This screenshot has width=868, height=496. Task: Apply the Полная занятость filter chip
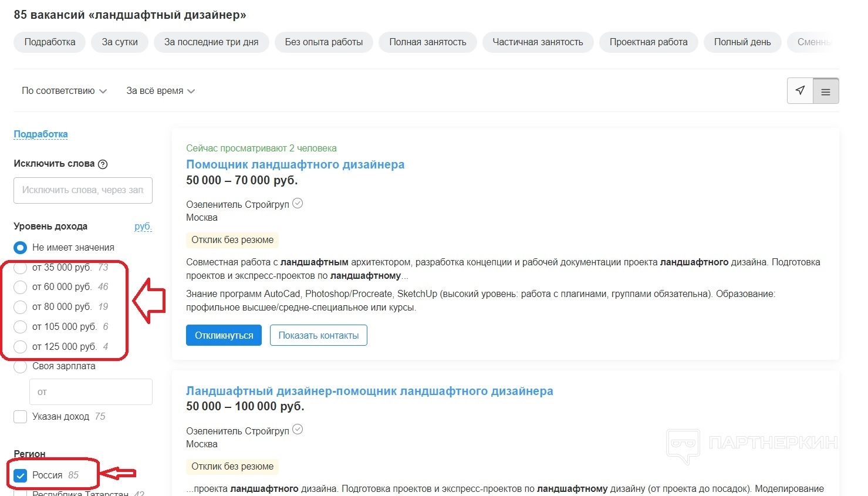click(x=427, y=42)
